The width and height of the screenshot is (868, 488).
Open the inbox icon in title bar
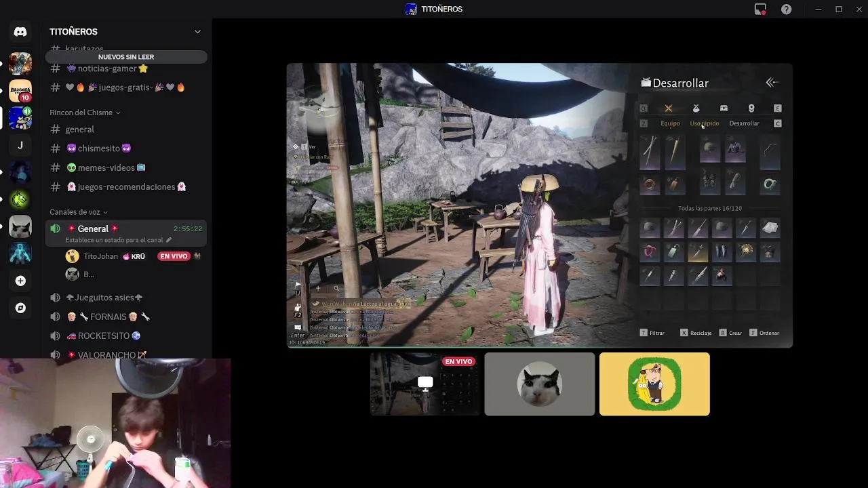coord(760,9)
